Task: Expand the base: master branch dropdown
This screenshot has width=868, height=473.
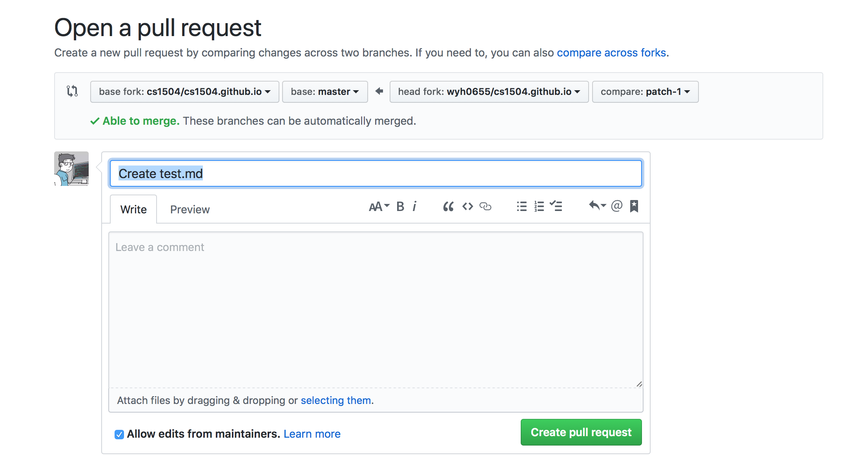Action: point(325,92)
